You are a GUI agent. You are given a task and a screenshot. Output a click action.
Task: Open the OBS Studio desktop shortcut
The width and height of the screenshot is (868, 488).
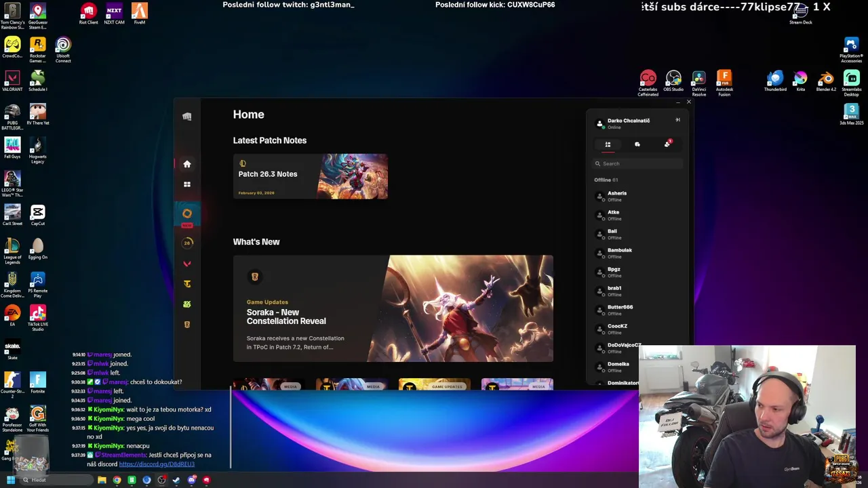coord(673,81)
